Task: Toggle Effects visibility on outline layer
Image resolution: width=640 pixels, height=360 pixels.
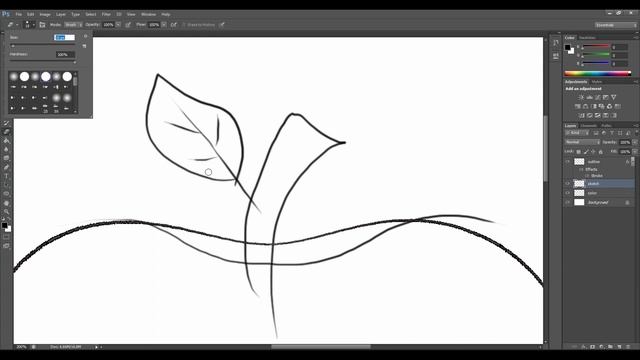Action: (582, 169)
